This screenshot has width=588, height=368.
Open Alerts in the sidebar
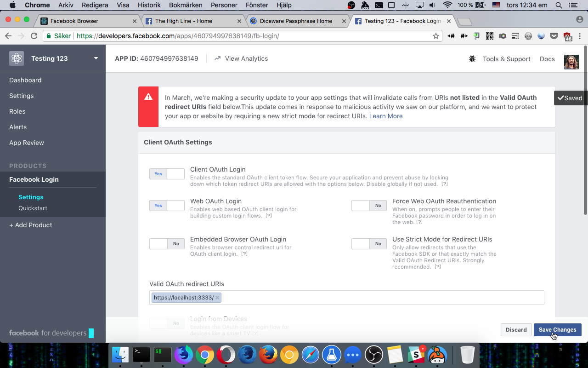(18, 127)
